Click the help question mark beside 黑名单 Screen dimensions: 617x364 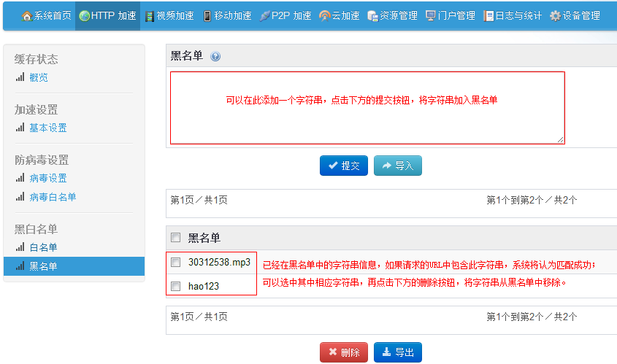pyautogui.click(x=215, y=57)
